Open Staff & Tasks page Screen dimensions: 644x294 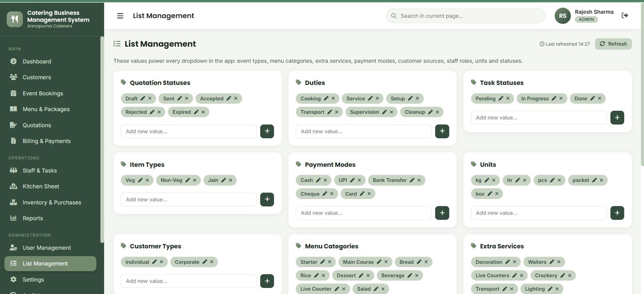click(50, 171)
